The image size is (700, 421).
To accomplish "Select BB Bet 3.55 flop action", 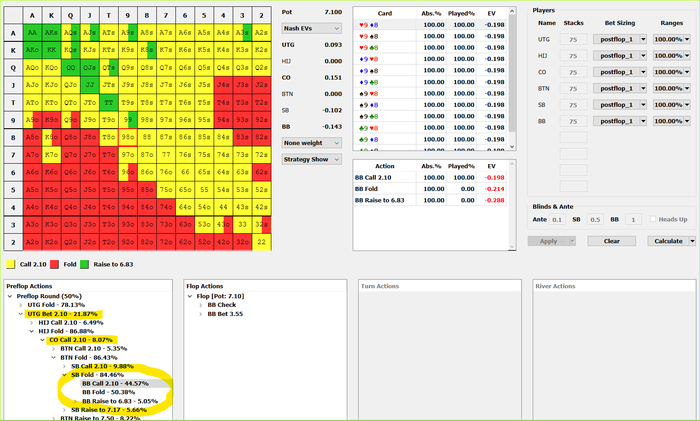I will 225,314.
